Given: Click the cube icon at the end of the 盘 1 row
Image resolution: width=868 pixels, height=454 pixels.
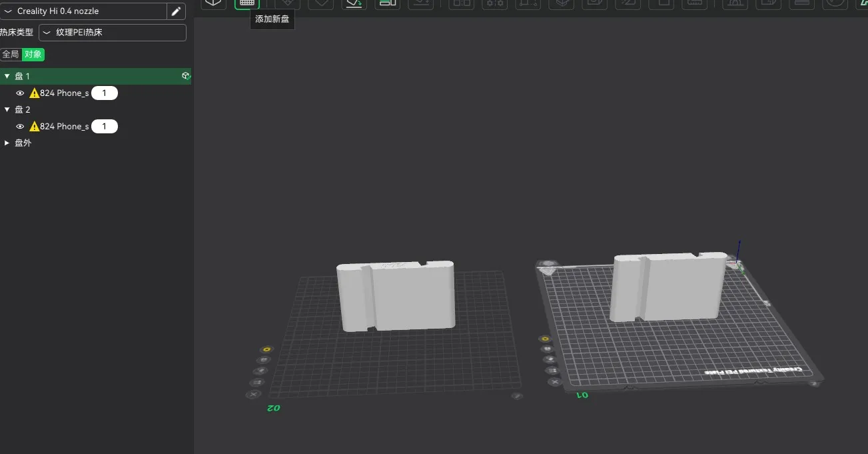Looking at the screenshot, I should [186, 76].
